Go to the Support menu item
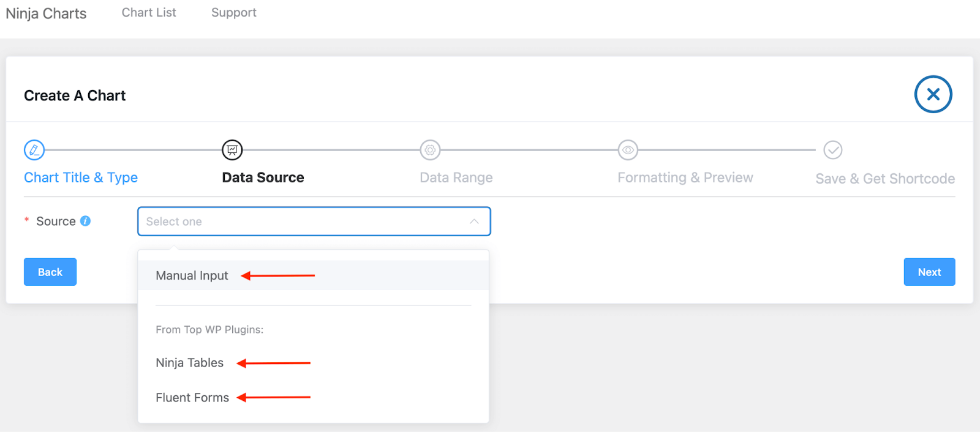The height and width of the screenshot is (432, 980). point(233,13)
